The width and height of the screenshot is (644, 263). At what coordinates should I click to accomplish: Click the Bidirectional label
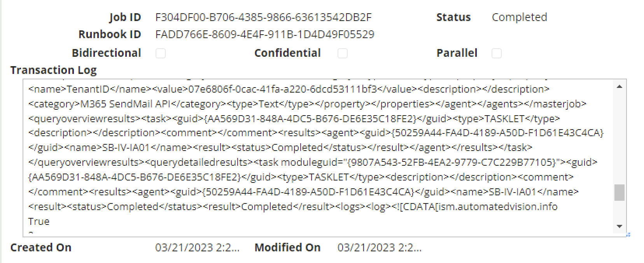pyautogui.click(x=106, y=53)
